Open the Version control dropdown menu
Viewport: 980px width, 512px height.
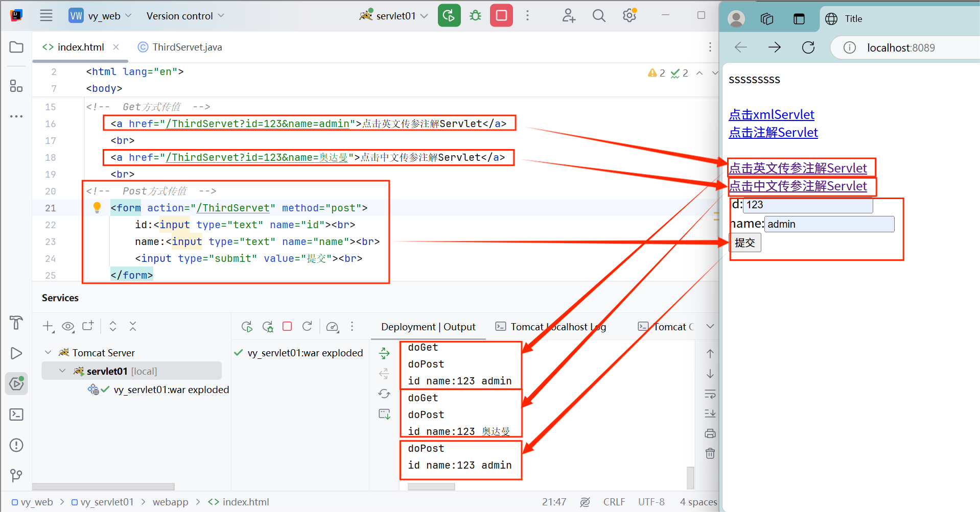pyautogui.click(x=184, y=15)
